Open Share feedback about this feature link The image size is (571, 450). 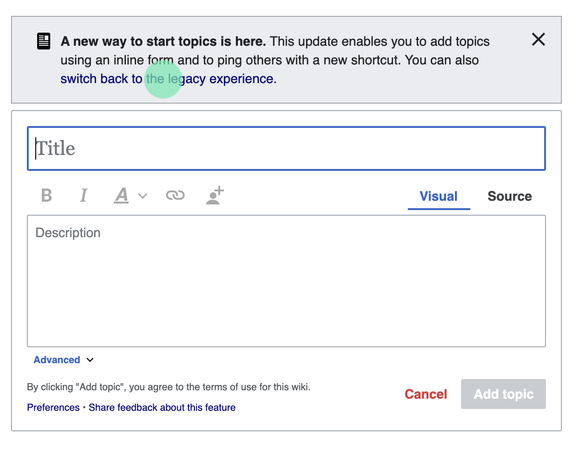pyautogui.click(x=162, y=407)
